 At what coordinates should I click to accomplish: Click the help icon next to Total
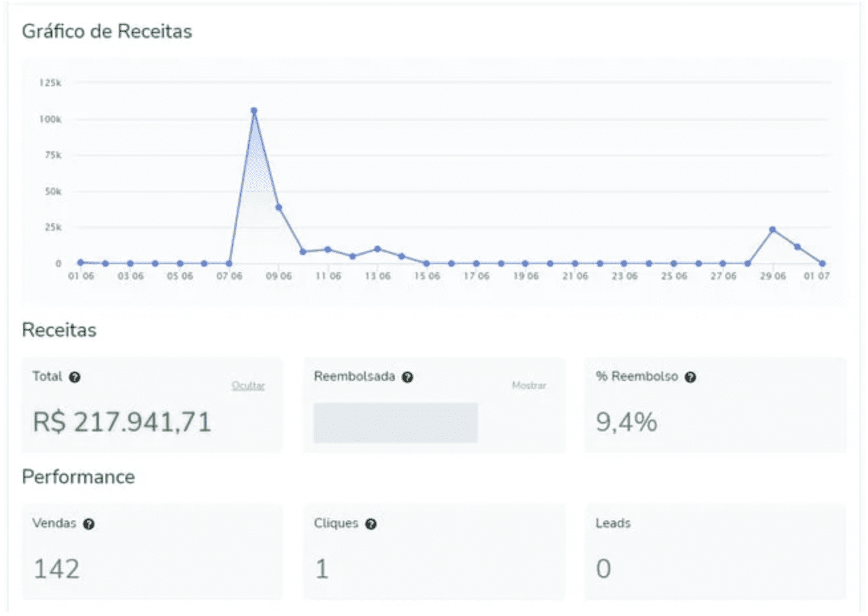coord(75,377)
